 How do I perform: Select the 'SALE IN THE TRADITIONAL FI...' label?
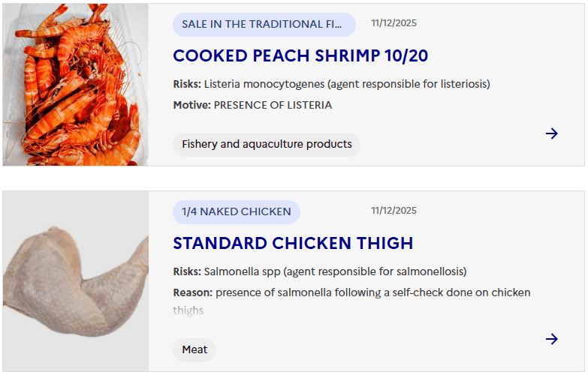click(x=264, y=24)
